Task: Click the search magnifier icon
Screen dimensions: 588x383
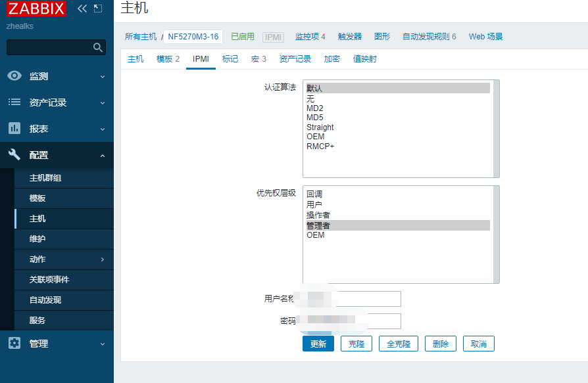Action: tap(98, 47)
